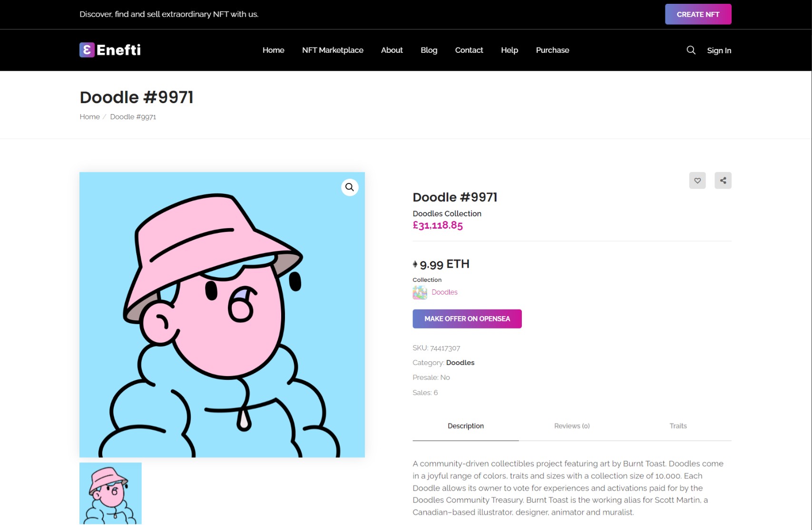
Task: Open the NFT Marketplace menu
Action: click(x=333, y=50)
